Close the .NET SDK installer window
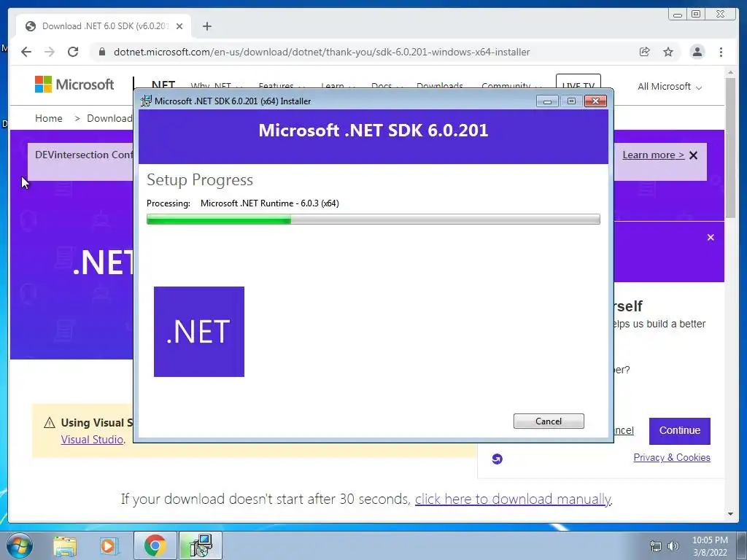Viewport: 747px width, 560px height. [x=595, y=101]
